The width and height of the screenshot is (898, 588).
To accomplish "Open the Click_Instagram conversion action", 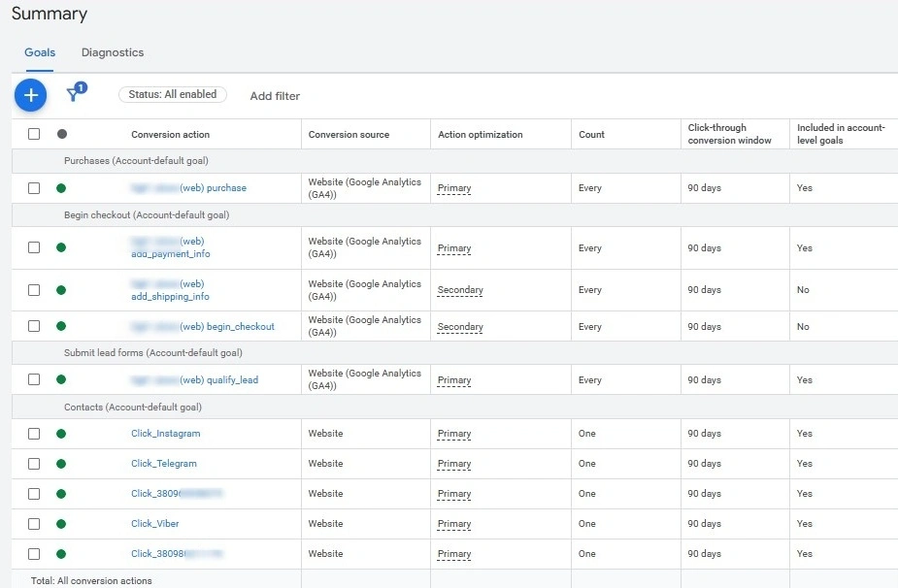I will click(x=165, y=433).
